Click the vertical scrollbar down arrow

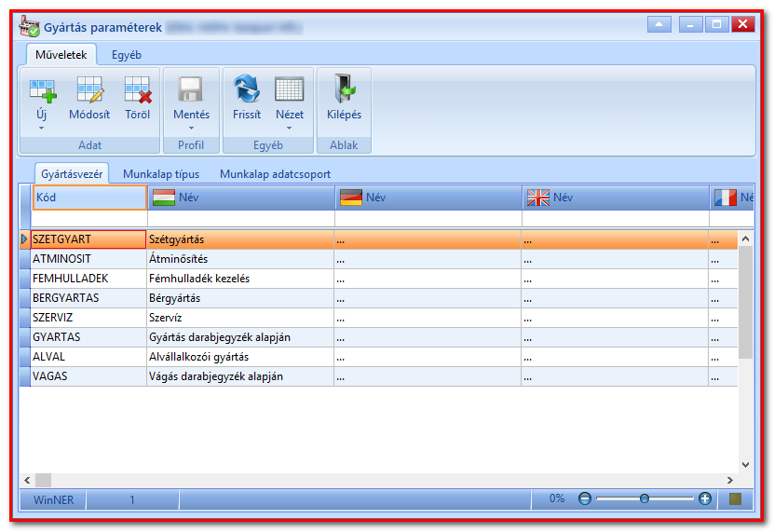click(746, 464)
